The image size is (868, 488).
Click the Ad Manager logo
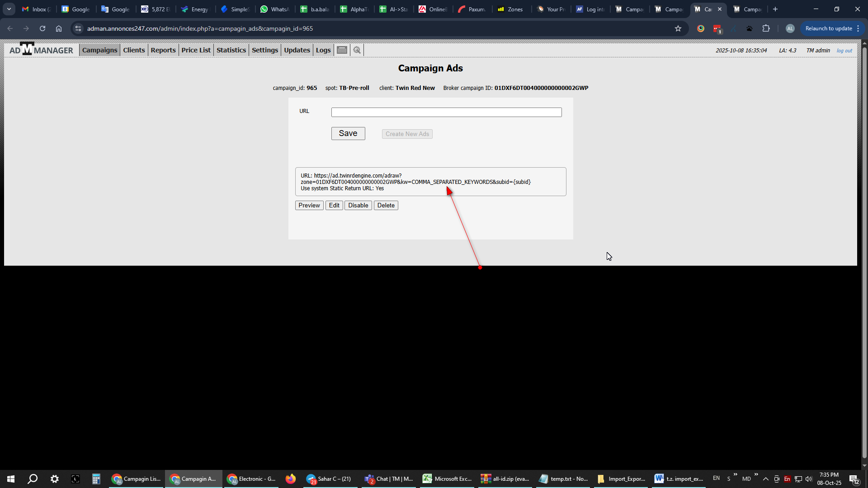pos(41,50)
